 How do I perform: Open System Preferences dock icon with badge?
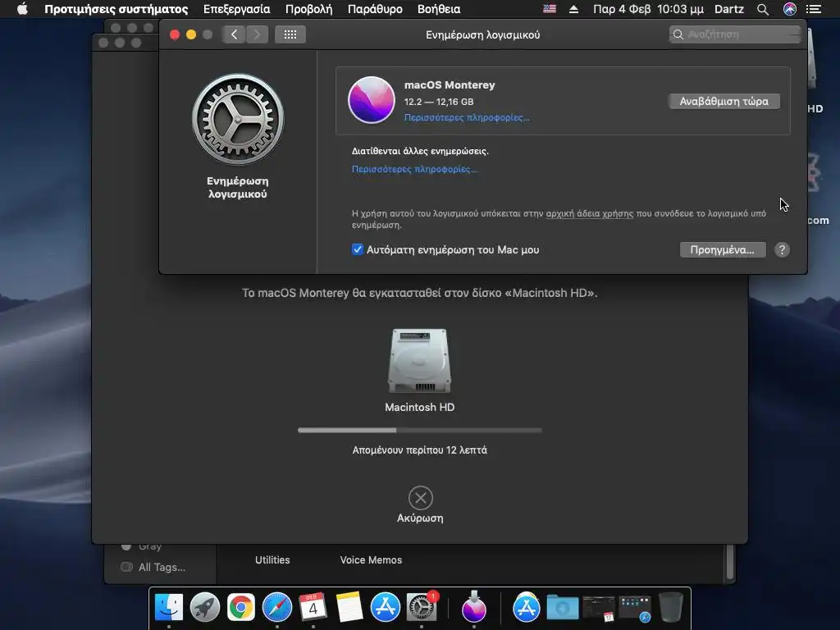click(x=422, y=608)
